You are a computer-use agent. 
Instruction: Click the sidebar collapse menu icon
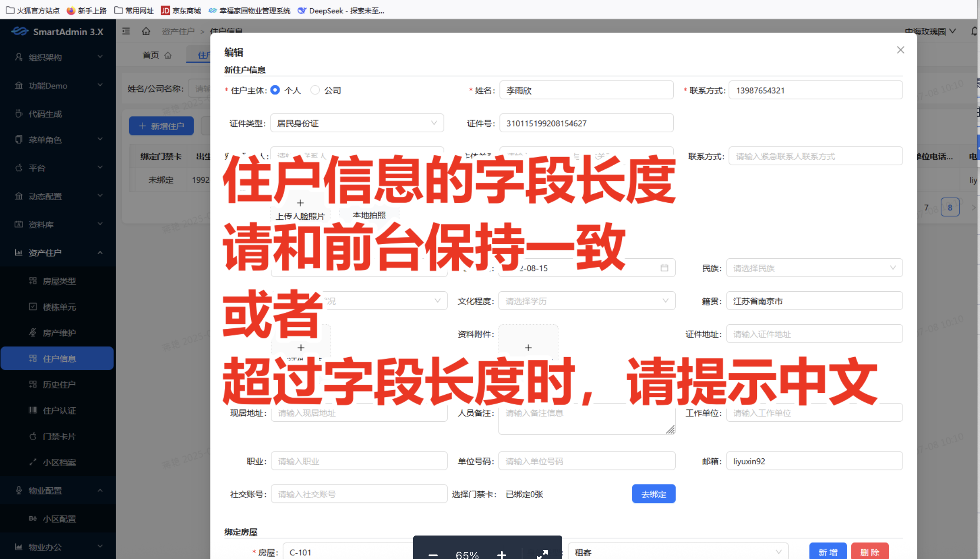click(x=126, y=31)
